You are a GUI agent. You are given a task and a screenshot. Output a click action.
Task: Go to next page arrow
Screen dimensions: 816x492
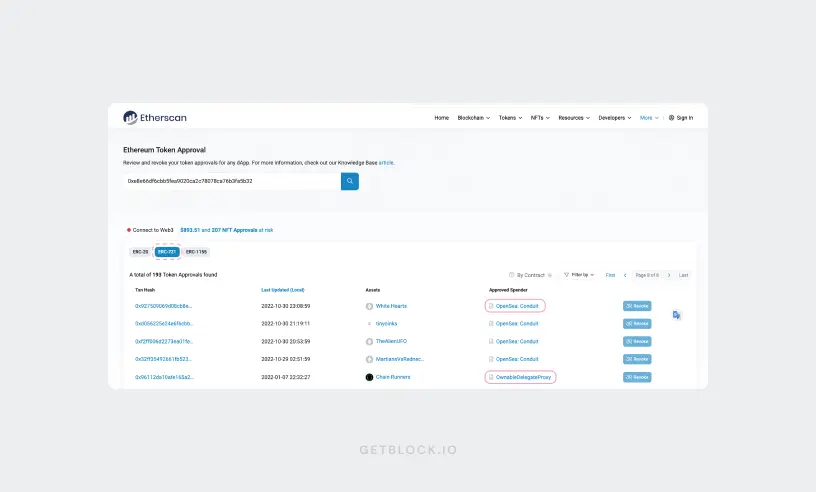tap(669, 275)
